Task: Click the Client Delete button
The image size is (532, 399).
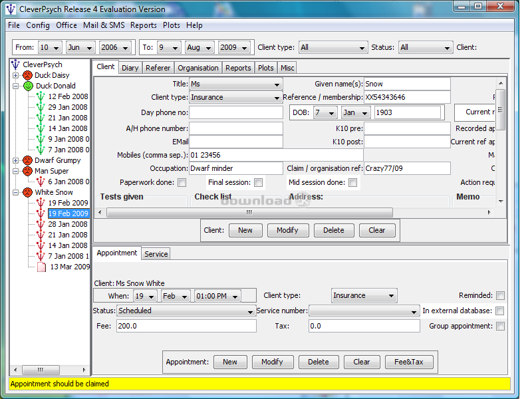Action: 334,230
